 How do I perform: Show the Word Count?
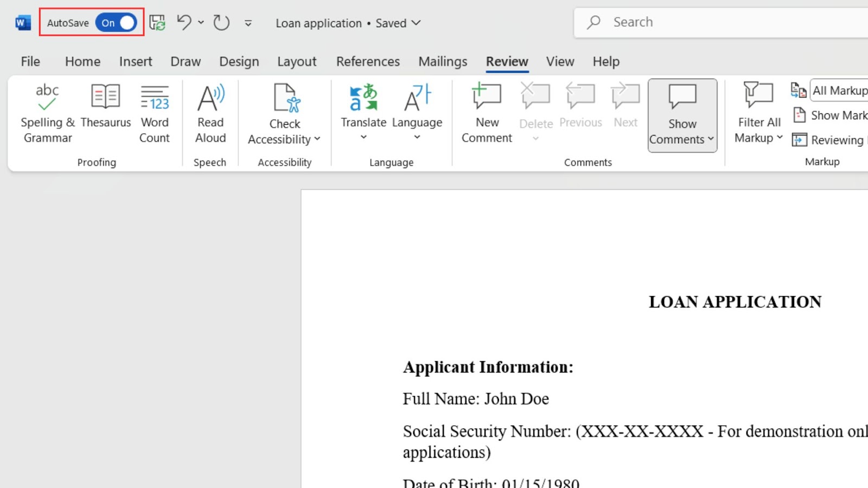(155, 111)
